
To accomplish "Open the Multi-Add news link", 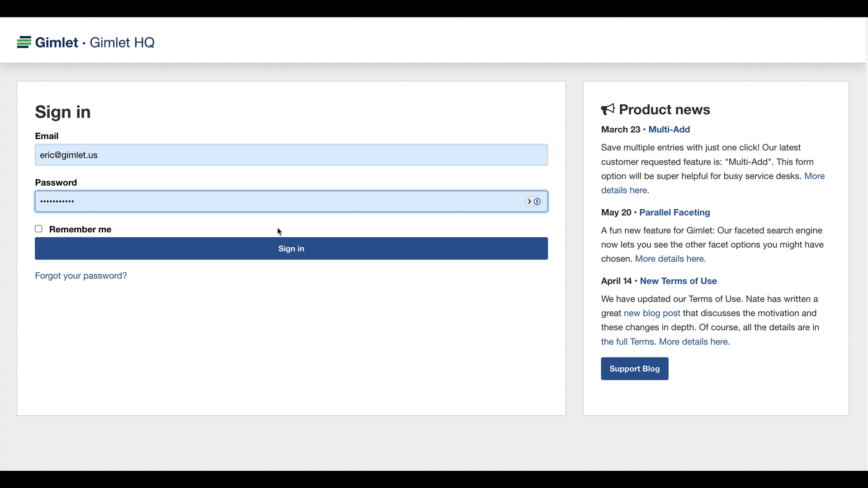I will tap(669, 130).
